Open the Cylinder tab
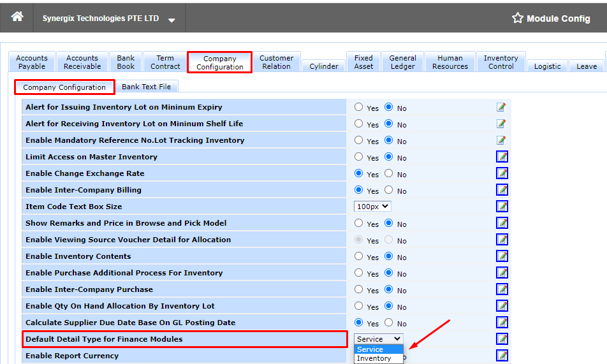Screen dimensions: 607x364 324,66
